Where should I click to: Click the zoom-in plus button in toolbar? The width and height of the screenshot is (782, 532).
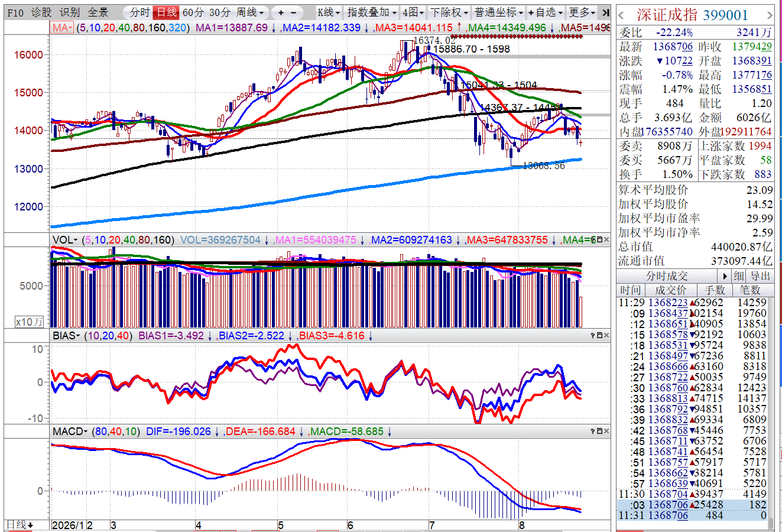(281, 12)
